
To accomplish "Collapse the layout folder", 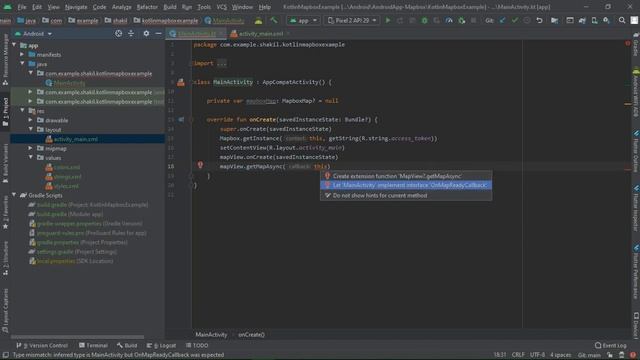I will click(x=31, y=129).
